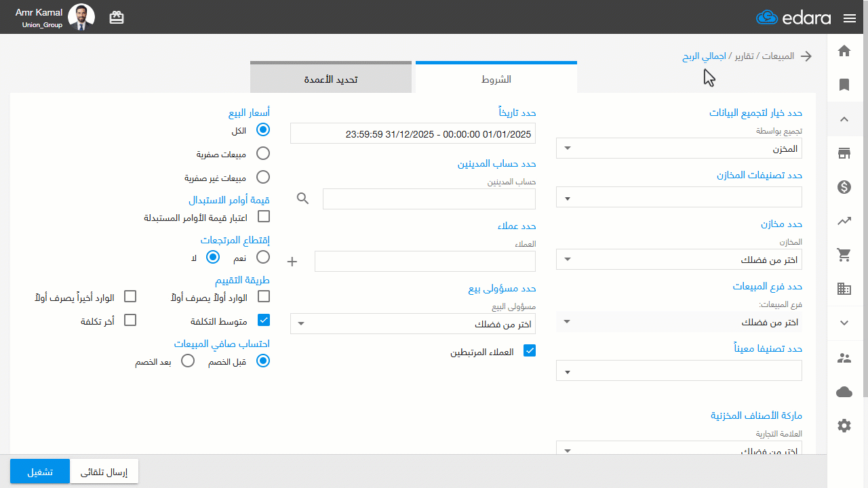Viewport: 868px width, 488px height.
Task: Open the shopping cart icon in the sidebar
Action: [844, 255]
